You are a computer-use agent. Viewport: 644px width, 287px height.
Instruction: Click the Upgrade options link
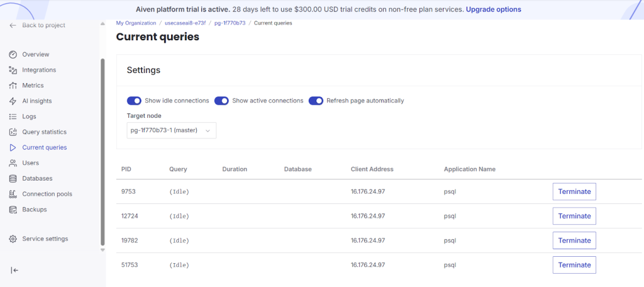pyautogui.click(x=493, y=9)
